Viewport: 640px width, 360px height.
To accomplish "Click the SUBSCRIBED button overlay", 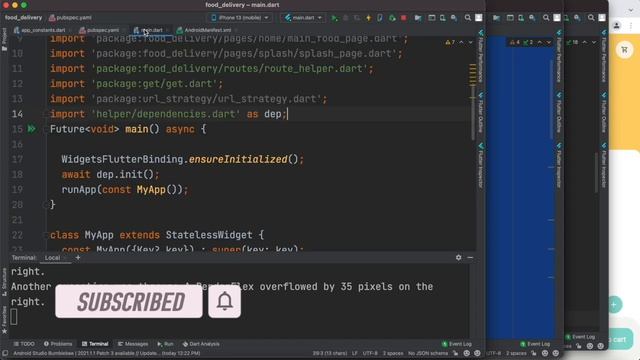I will point(129,302).
